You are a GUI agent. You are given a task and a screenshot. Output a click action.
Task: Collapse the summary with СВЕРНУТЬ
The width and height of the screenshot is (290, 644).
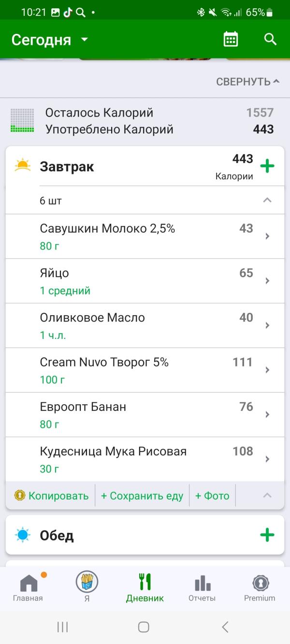pos(248,82)
